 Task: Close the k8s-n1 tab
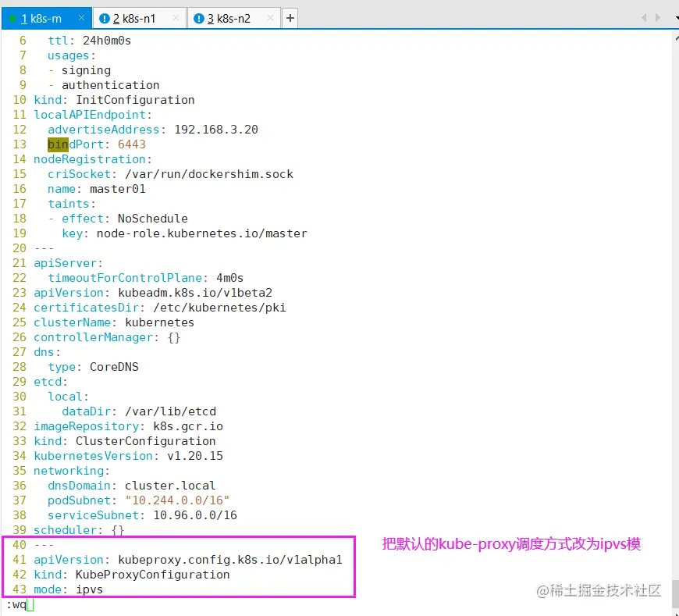click(x=176, y=18)
